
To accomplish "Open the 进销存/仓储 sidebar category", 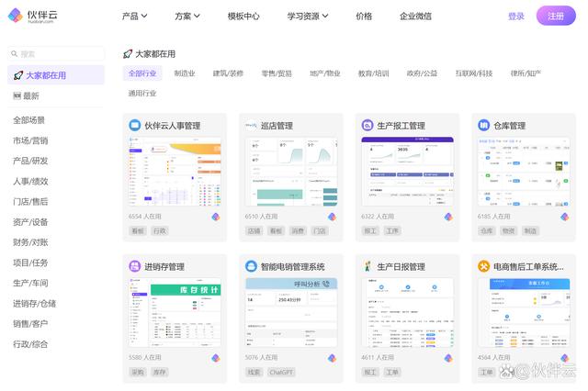I will coord(35,304).
